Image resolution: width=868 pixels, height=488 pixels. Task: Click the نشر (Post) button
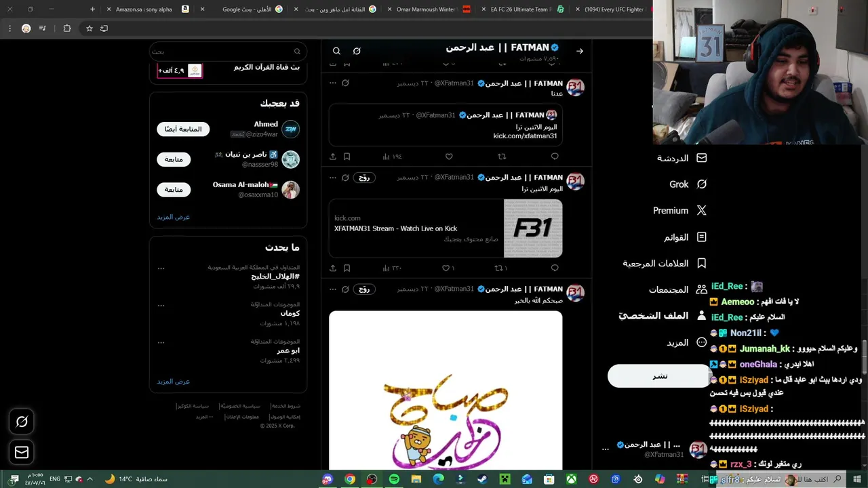pos(659,376)
